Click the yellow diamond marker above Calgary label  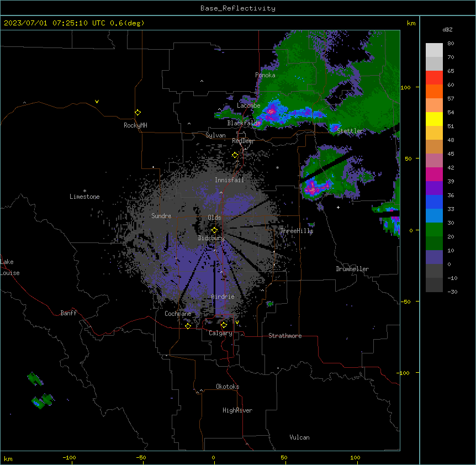(x=224, y=325)
